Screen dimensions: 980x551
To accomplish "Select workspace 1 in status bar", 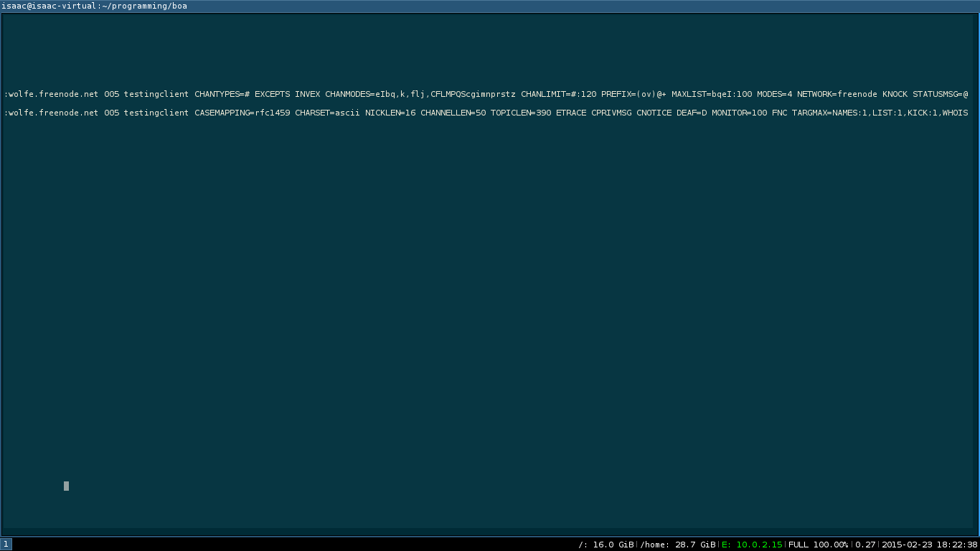I will coord(6,545).
